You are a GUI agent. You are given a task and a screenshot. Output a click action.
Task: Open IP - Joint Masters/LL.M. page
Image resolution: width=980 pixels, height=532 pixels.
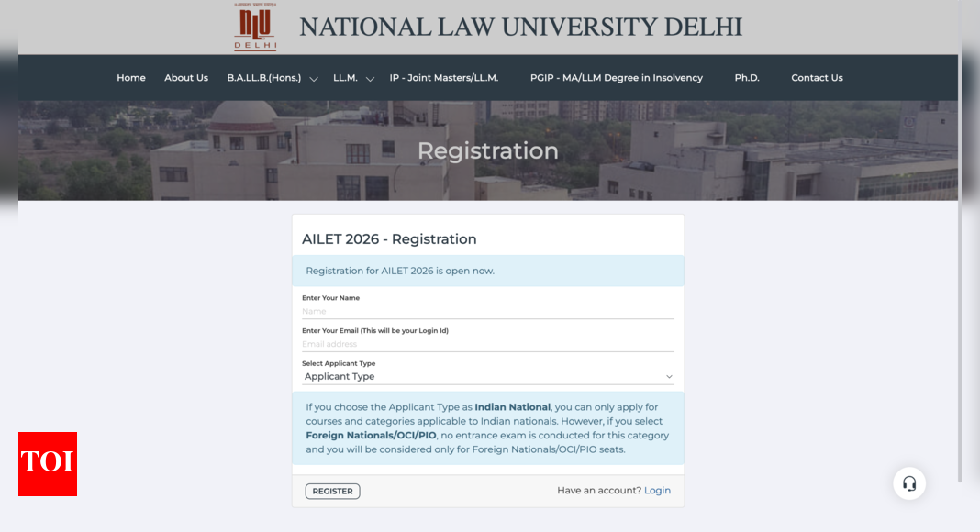(x=444, y=78)
